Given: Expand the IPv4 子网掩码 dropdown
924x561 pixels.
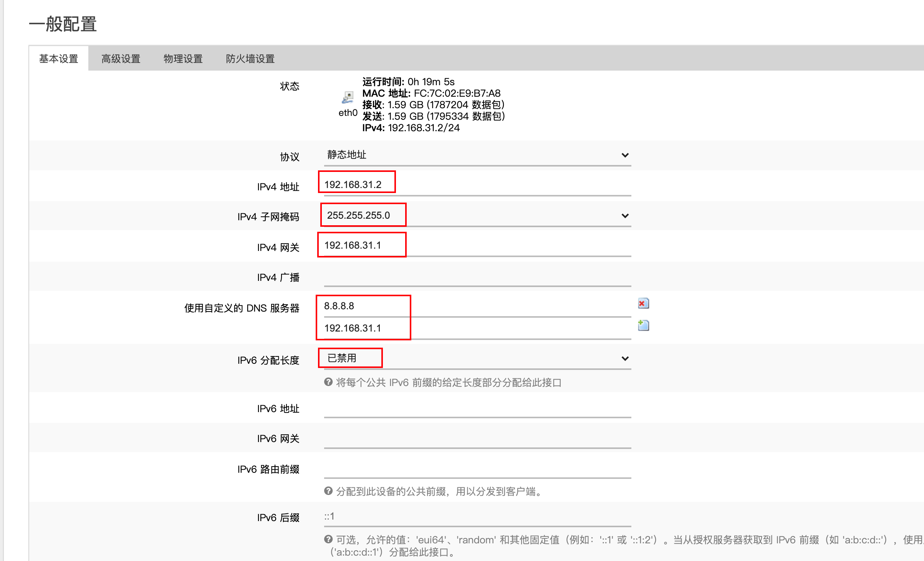Looking at the screenshot, I should [x=477, y=216].
